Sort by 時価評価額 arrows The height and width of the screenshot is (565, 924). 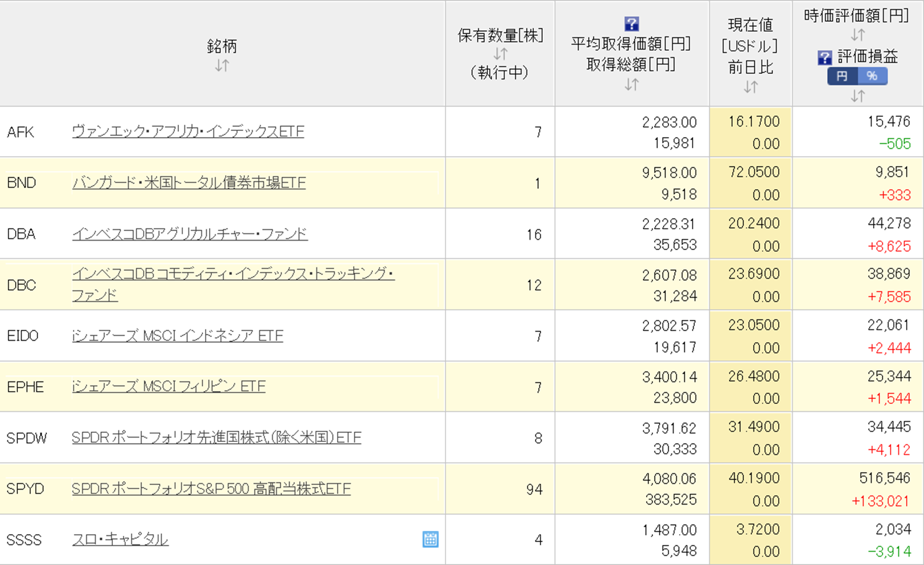(x=857, y=35)
